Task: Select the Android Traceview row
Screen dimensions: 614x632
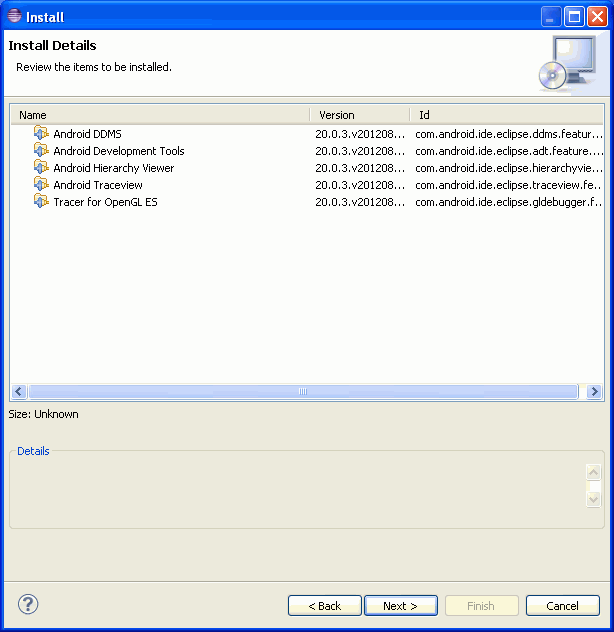Action: click(306, 185)
